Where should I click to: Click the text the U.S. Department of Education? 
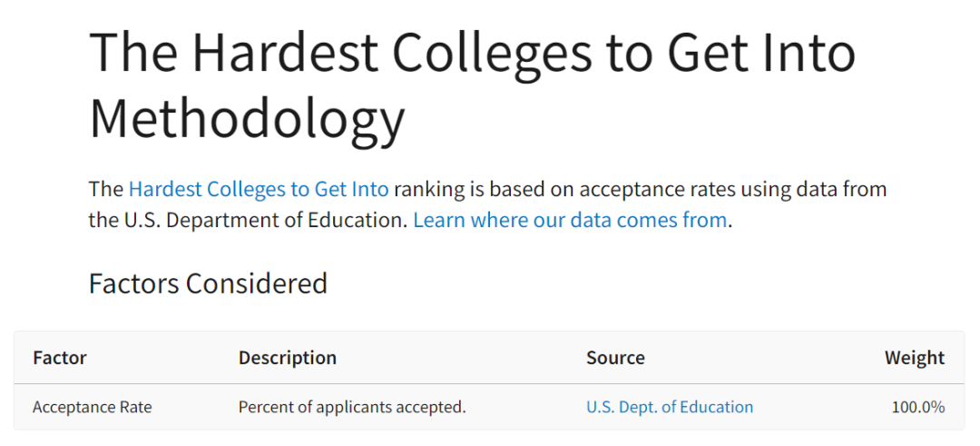point(248,220)
